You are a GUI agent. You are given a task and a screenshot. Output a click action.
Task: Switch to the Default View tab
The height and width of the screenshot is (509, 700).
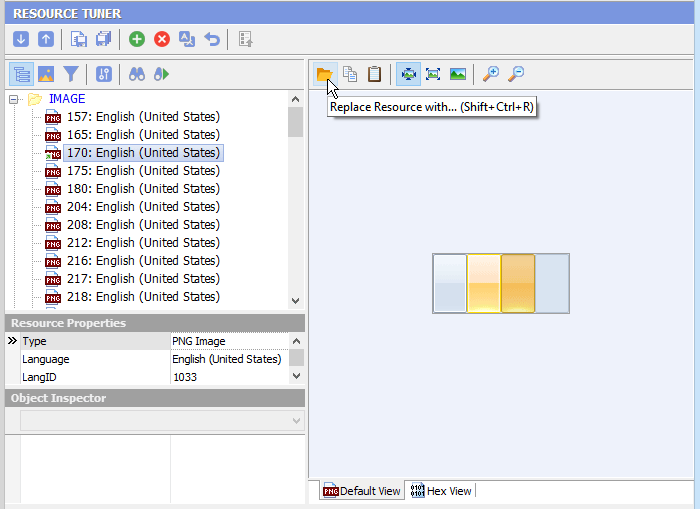click(362, 491)
